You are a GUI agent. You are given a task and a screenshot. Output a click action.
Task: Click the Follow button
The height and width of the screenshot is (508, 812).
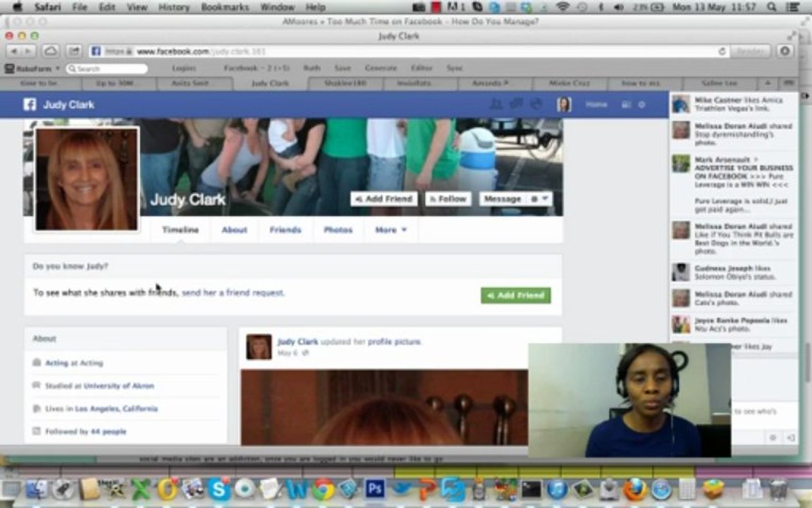click(x=448, y=199)
